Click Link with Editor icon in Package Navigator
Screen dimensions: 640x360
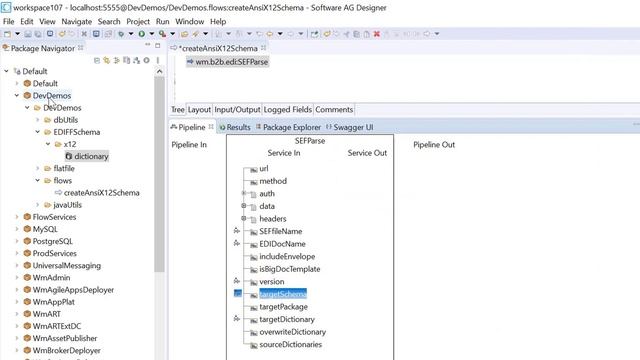(x=107, y=60)
